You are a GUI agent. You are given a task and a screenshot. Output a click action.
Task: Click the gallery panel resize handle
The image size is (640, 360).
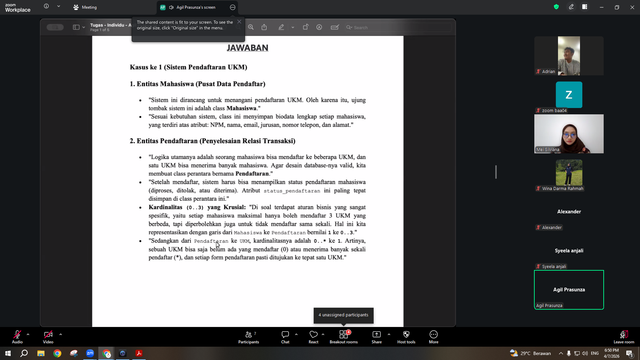pos(496,172)
